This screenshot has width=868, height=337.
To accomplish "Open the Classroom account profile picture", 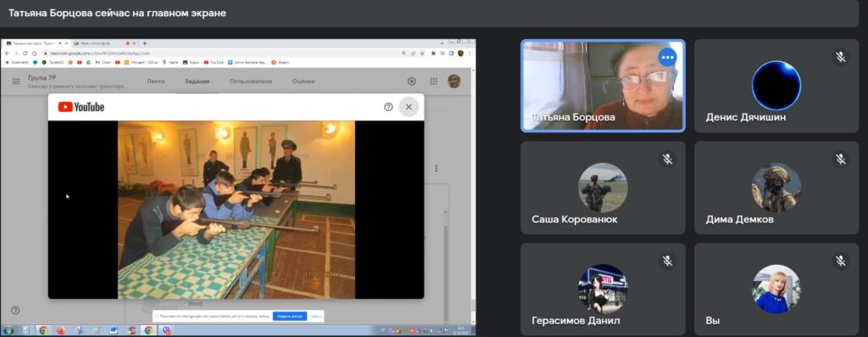I will coord(454,81).
